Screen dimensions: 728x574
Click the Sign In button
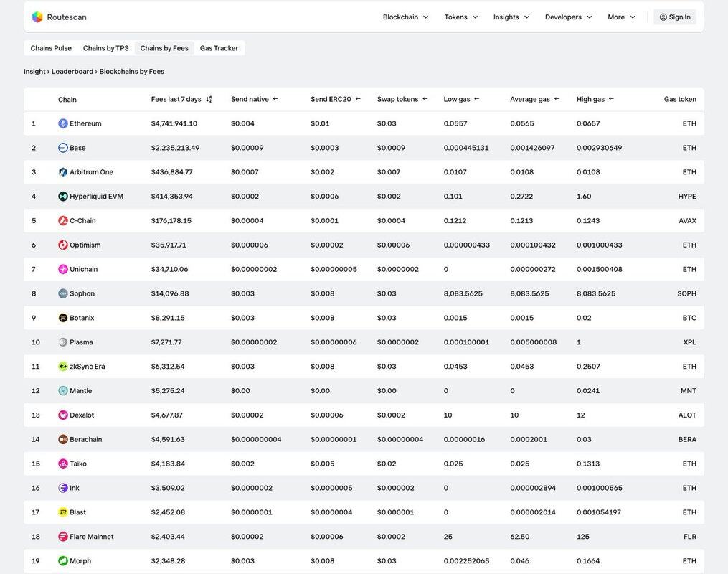tap(674, 17)
